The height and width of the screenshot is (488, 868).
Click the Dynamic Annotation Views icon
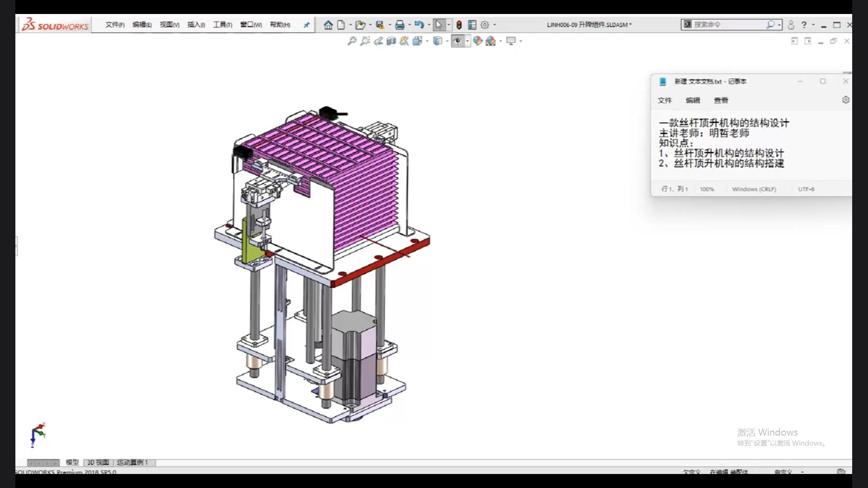coord(404,41)
